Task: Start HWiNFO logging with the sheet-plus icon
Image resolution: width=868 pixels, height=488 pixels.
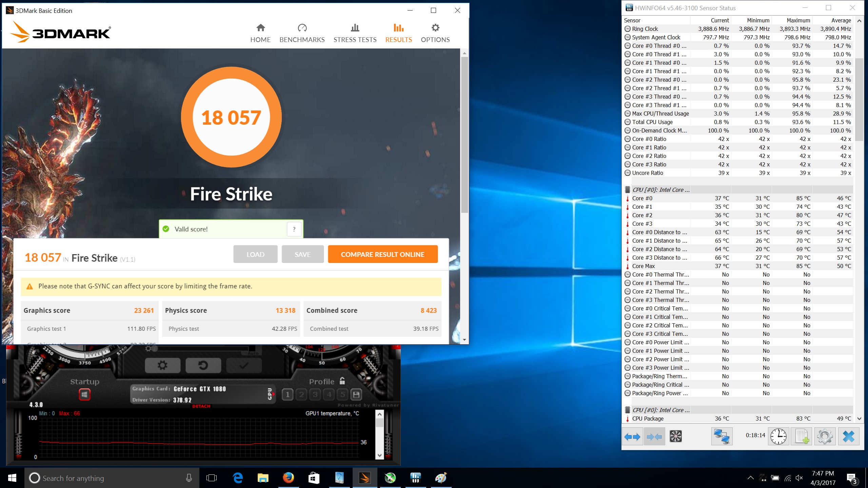Action: 802,436
